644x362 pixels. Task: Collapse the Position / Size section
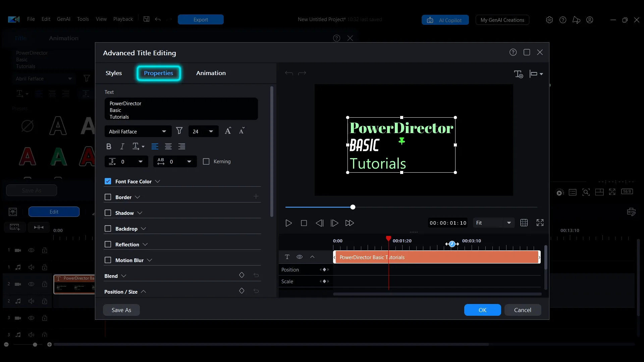pyautogui.click(x=144, y=292)
